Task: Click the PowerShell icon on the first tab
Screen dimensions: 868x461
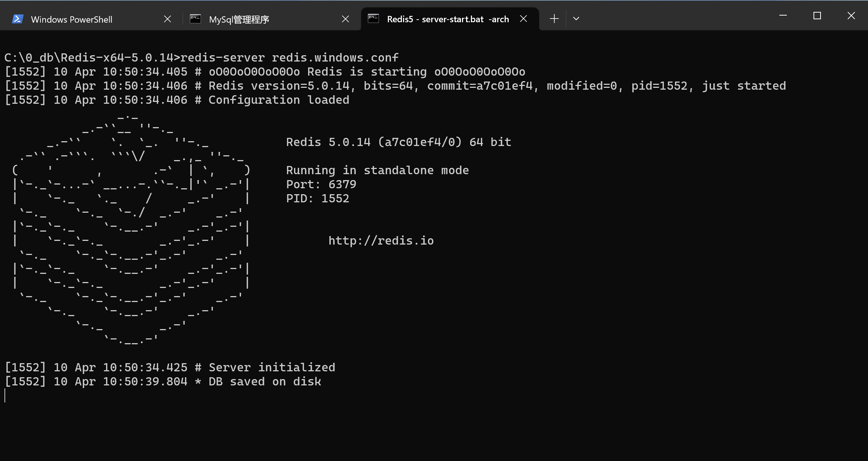Action: (x=17, y=19)
